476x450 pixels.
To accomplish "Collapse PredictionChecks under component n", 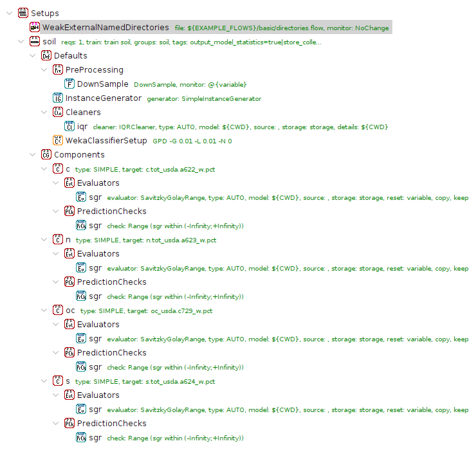I will tap(55, 282).
